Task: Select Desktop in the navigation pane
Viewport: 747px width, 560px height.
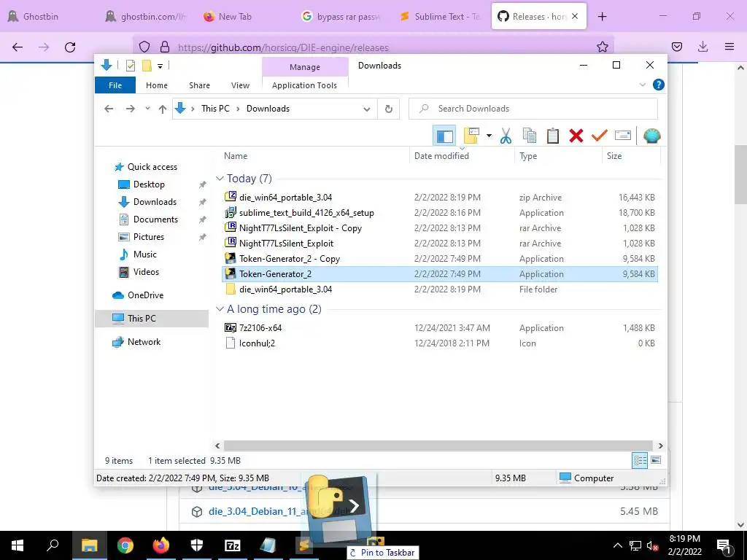Action: point(149,184)
